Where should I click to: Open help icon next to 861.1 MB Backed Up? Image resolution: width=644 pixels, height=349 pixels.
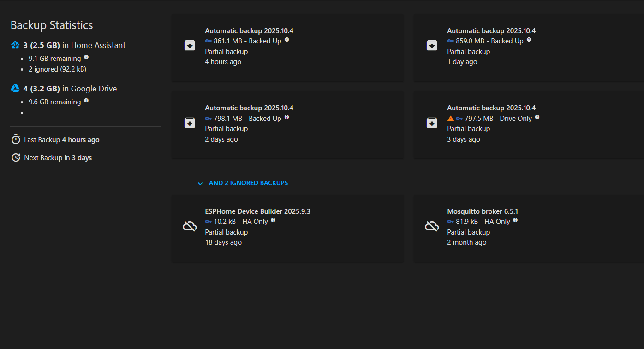[x=286, y=40]
